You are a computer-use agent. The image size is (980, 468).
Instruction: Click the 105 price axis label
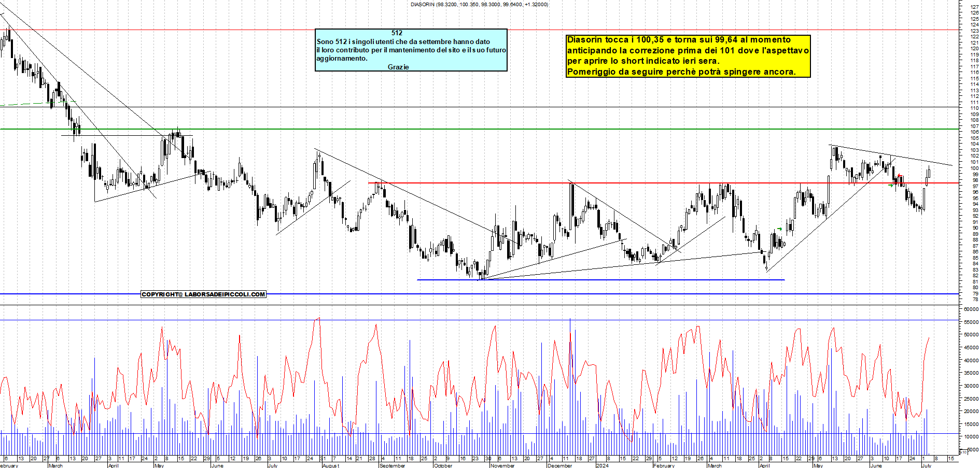(x=975, y=138)
